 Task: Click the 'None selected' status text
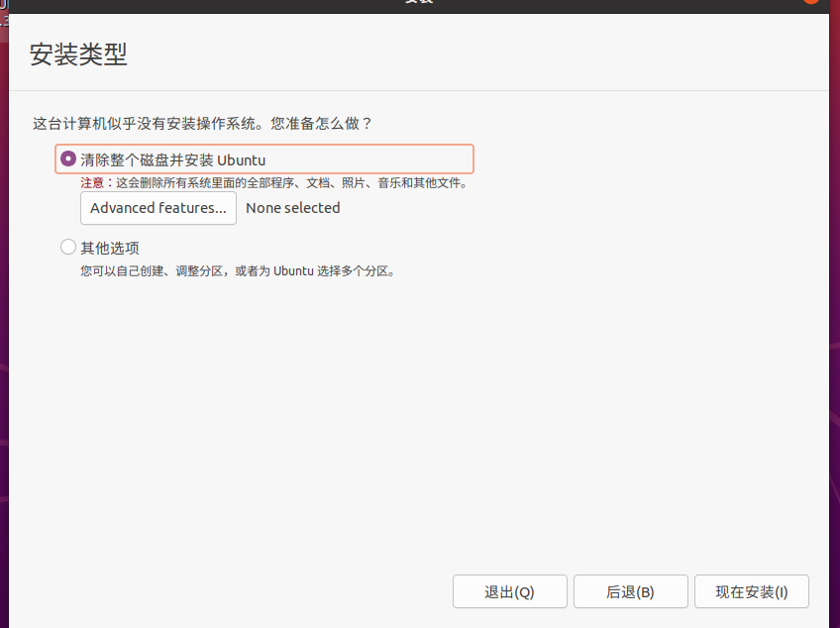[292, 208]
